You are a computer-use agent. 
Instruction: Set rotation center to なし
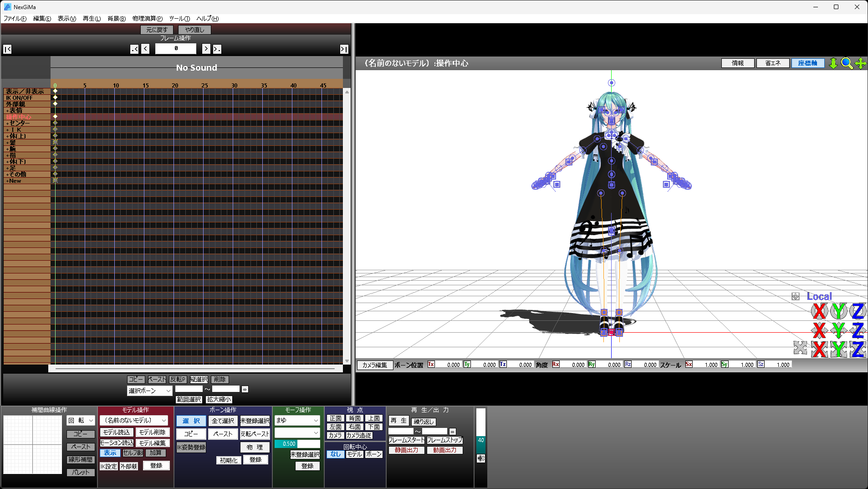pos(336,454)
